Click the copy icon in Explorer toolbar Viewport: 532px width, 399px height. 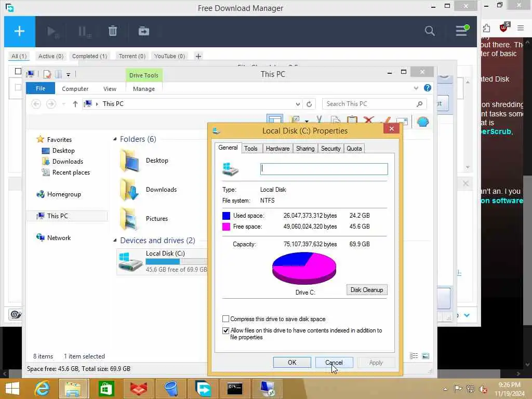pyautogui.click(x=336, y=120)
